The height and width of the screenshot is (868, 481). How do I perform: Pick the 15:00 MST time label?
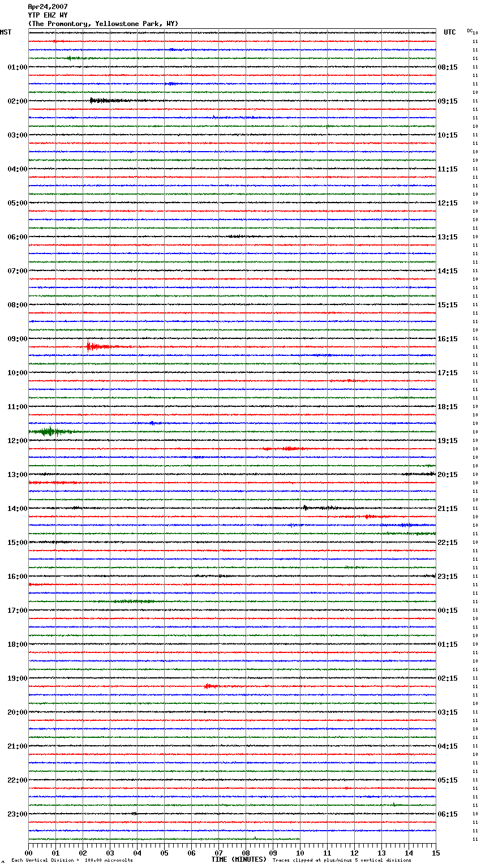[17, 543]
